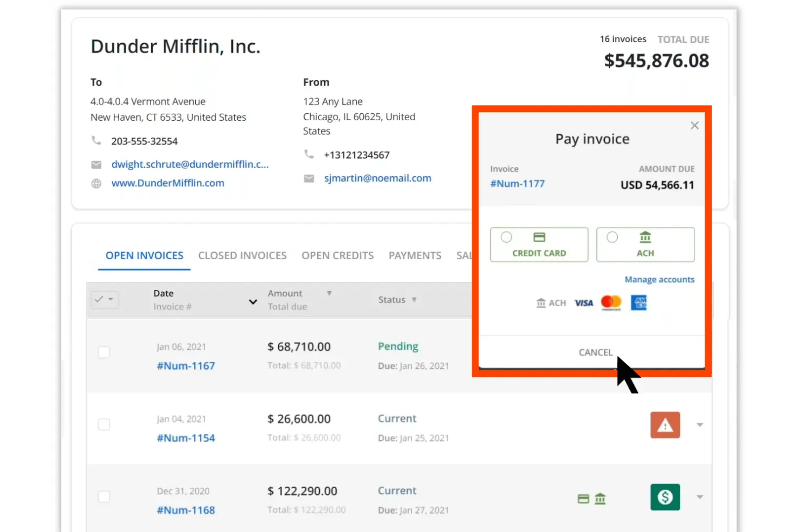Viewport: 798px width, 532px height.
Task: Click the envelope icon beside sjmartin email
Action: click(x=309, y=178)
